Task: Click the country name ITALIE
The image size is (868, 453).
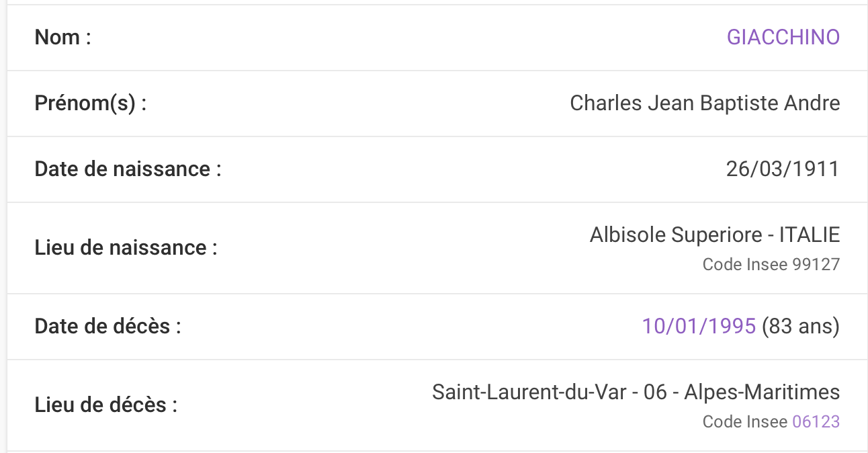Action: 809,235
